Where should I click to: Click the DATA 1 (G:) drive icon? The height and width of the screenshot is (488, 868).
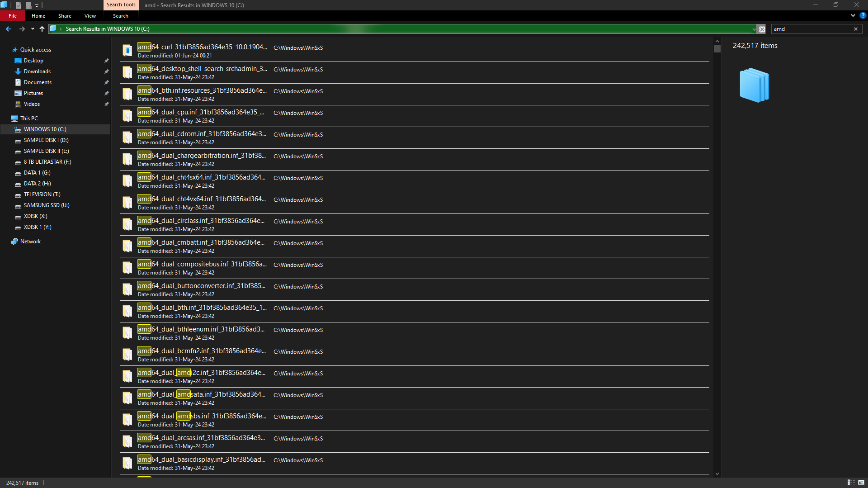[18, 173]
